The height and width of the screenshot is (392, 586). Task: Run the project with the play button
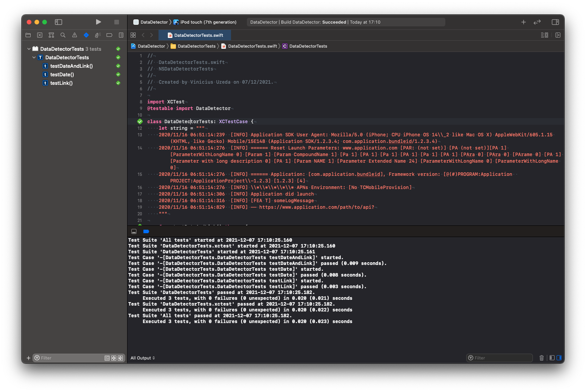pyautogui.click(x=98, y=22)
